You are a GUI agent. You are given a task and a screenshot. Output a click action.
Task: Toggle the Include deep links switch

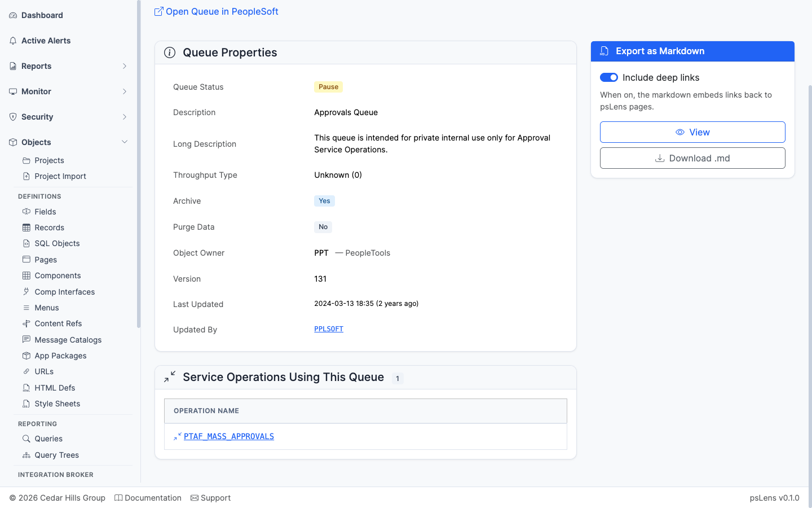609,77
